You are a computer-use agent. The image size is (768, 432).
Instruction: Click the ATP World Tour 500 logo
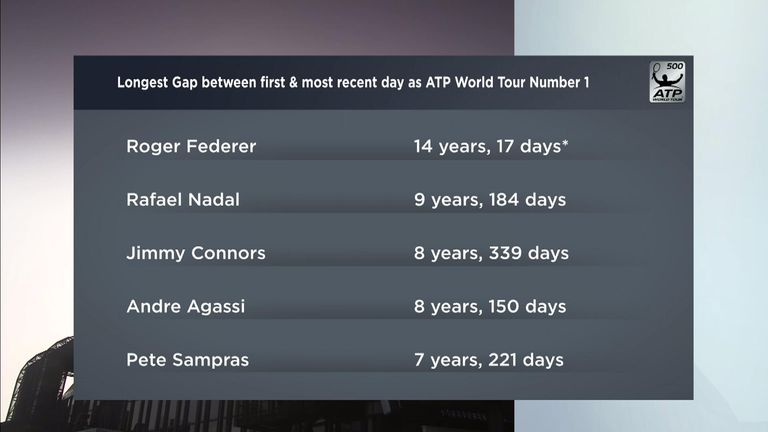pos(667,82)
